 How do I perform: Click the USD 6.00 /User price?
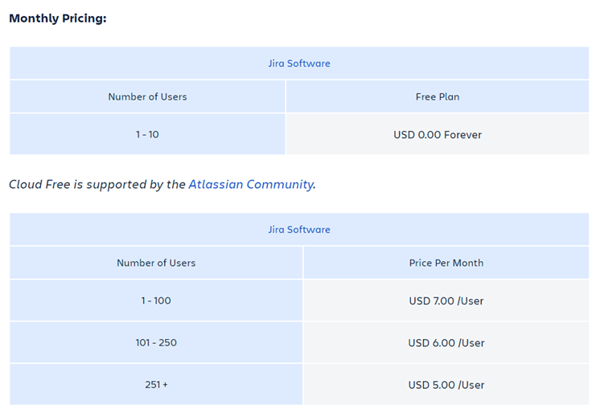[x=446, y=343]
